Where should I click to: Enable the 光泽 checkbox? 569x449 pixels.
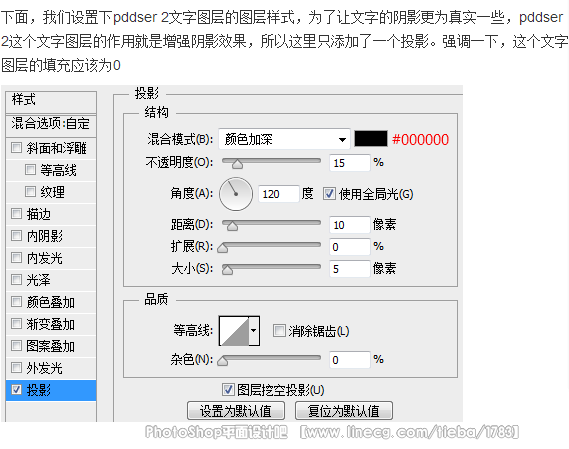point(16,279)
